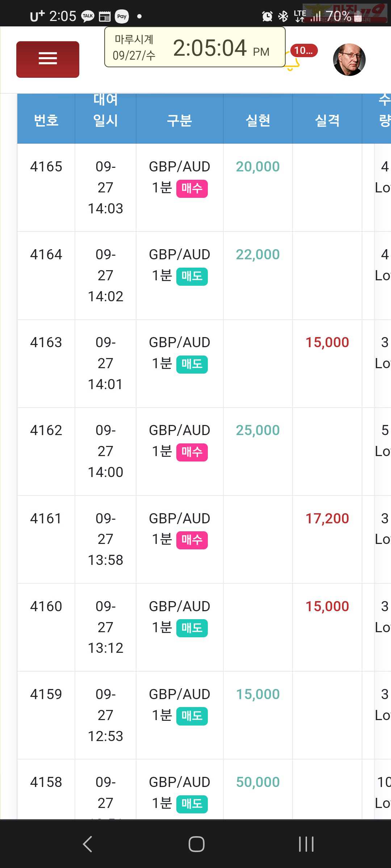Tap the pink 매수 badge in row 4165
This screenshot has width=391, height=868.
click(x=192, y=188)
